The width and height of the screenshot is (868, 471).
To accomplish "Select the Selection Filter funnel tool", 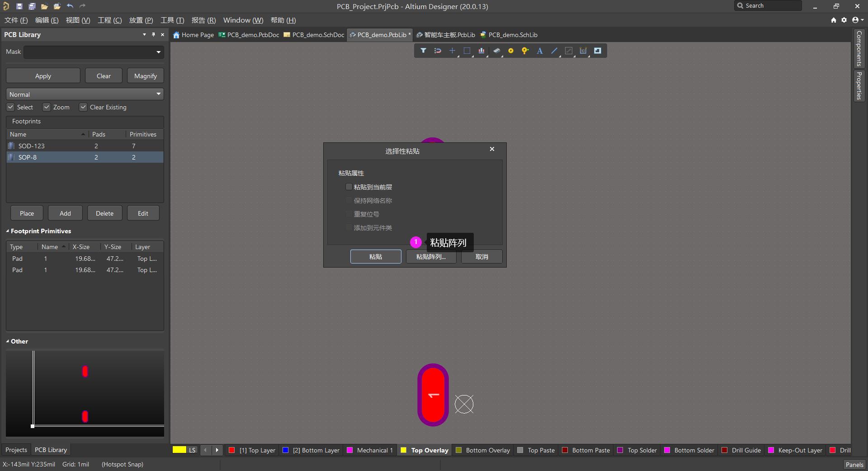I will (x=423, y=51).
